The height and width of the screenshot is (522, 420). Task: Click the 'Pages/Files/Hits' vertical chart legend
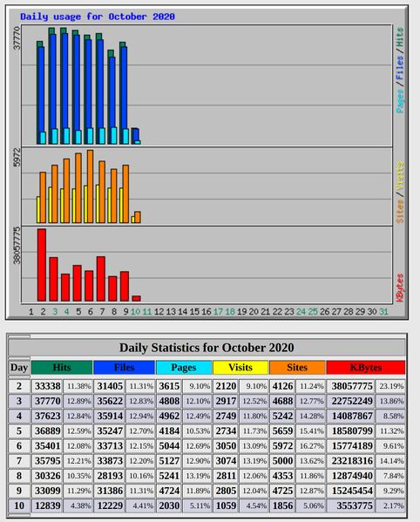(x=400, y=71)
